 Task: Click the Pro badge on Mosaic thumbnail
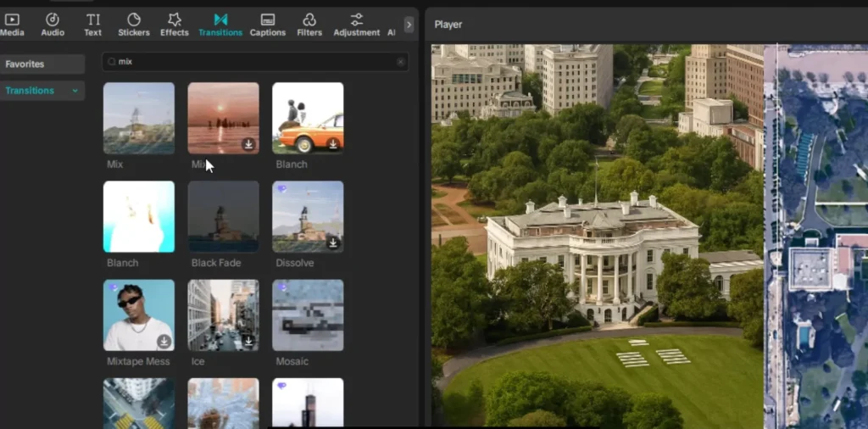point(282,288)
